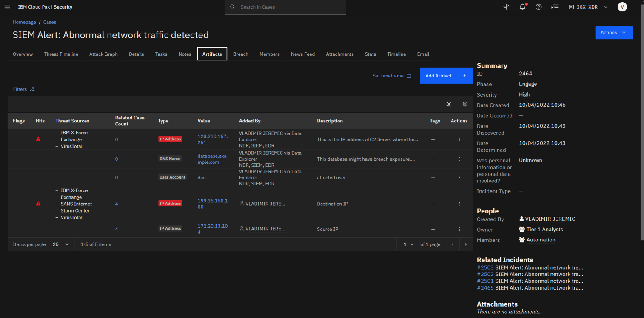
Task: Open artifact value database.example.com
Action: [x=212, y=159]
